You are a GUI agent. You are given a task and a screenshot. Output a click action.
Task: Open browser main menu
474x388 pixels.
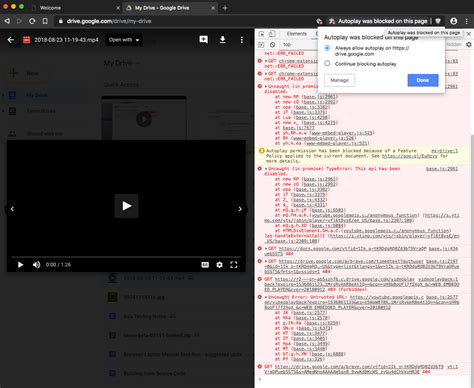[x=466, y=21]
